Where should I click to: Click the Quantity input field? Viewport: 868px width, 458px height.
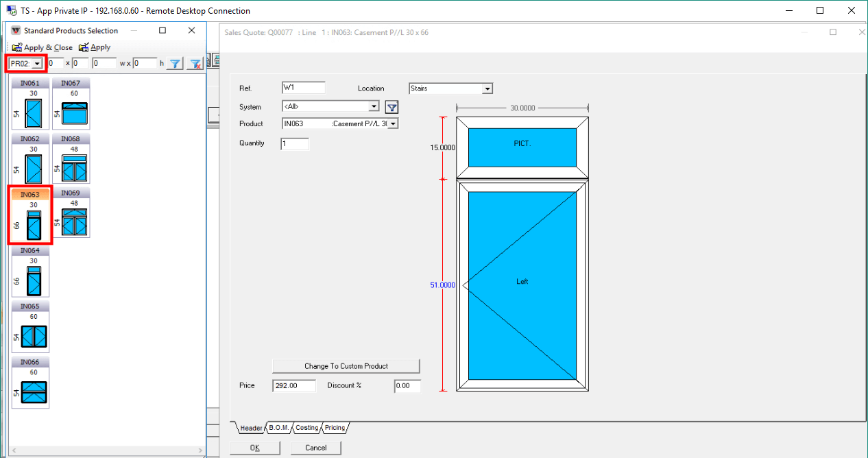[294, 144]
